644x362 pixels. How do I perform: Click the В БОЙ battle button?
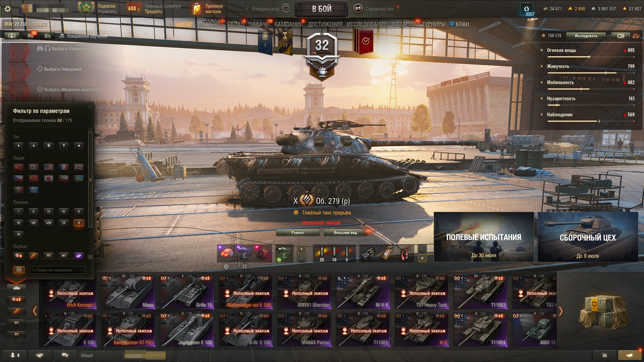[322, 9]
